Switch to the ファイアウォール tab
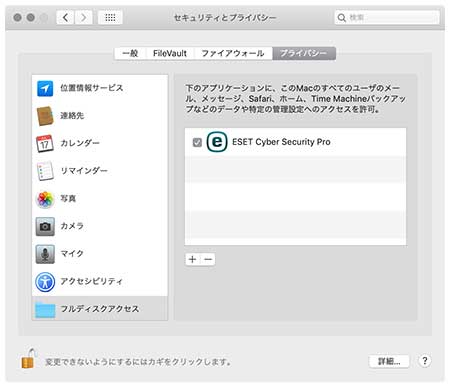 (233, 53)
